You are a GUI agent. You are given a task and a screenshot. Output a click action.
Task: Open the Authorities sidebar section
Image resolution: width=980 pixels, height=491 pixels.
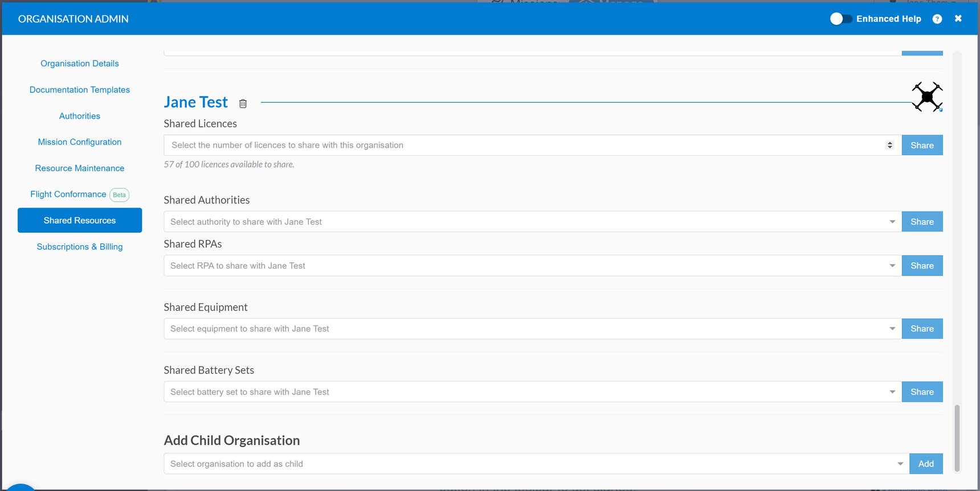point(80,116)
